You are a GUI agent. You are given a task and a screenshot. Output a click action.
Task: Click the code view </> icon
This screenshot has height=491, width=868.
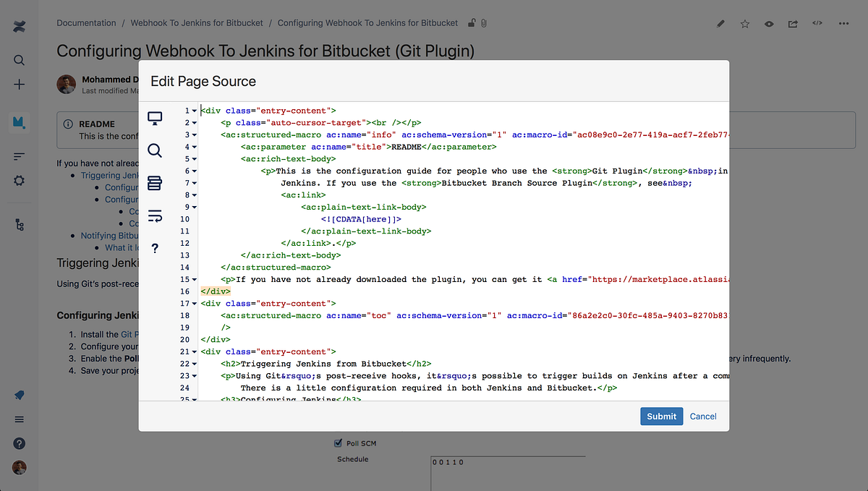pyautogui.click(x=817, y=23)
